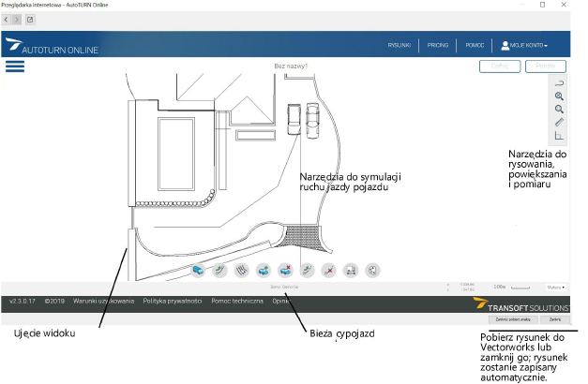Open page in external browser icon

[x=30, y=20]
